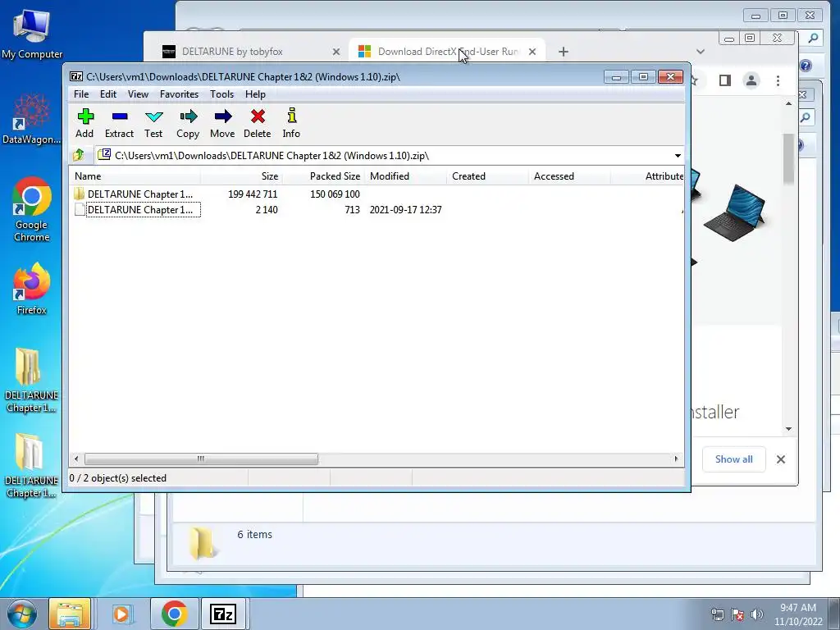This screenshot has width=840, height=630.
Task: Open the Help menu
Action: click(256, 94)
